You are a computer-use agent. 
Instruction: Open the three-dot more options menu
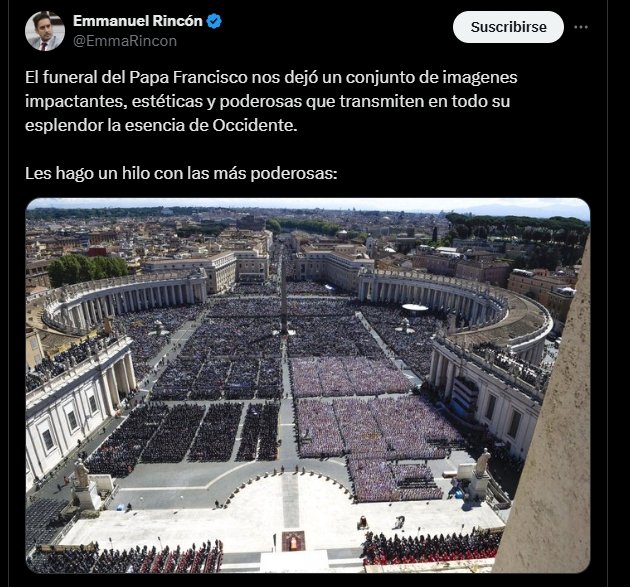[581, 27]
